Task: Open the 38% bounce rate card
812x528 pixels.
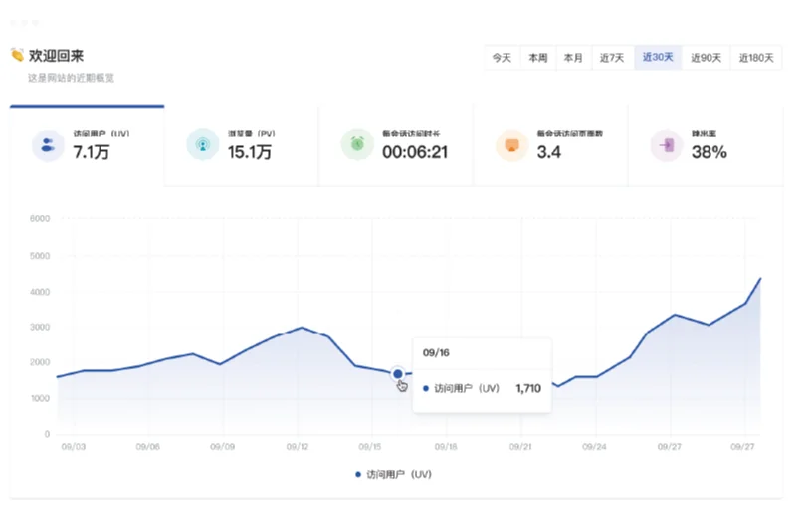Action: 706,146
